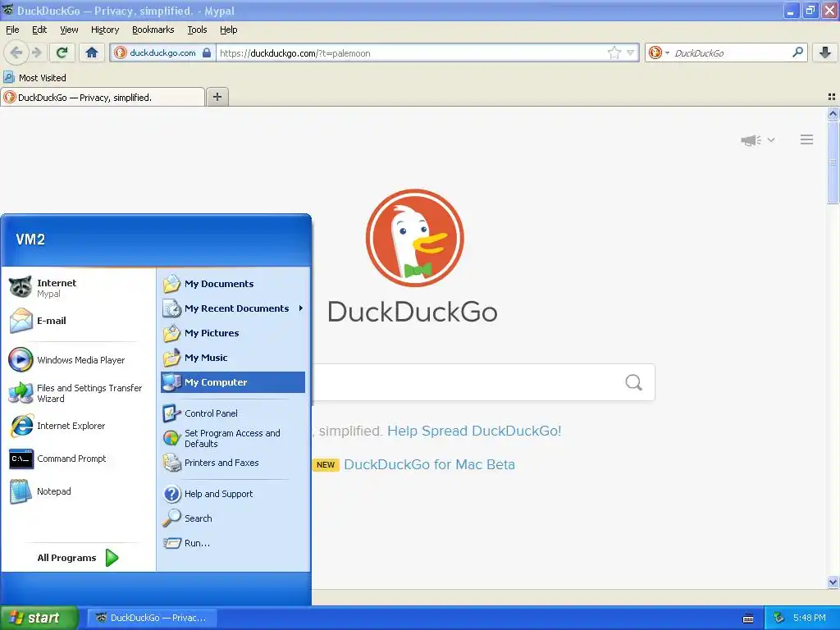Screen dimensions: 840x630
Task: Click the URL address field
Action: (412, 52)
